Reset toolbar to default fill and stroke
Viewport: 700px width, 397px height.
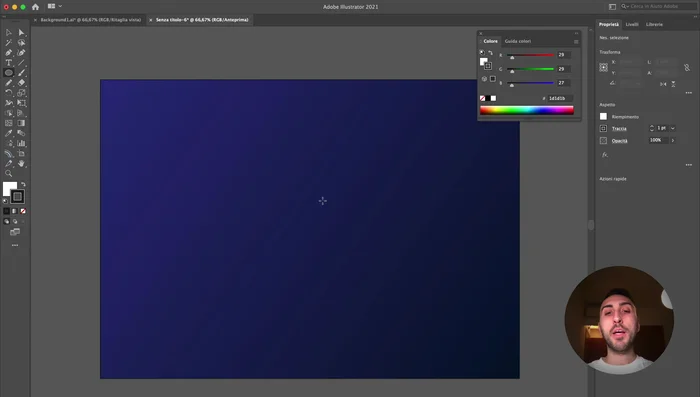pyautogui.click(x=5, y=201)
